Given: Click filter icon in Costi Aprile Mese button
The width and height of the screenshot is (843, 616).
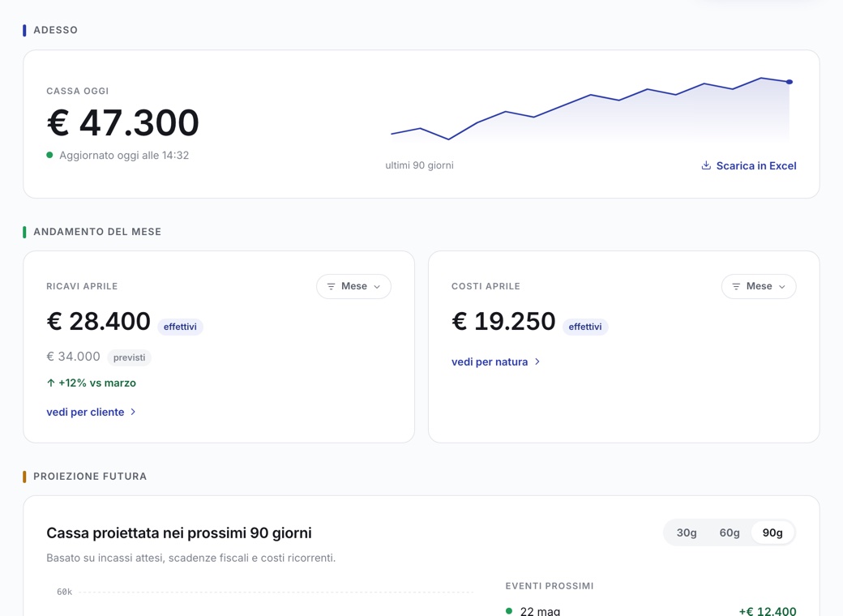Looking at the screenshot, I should (x=736, y=286).
